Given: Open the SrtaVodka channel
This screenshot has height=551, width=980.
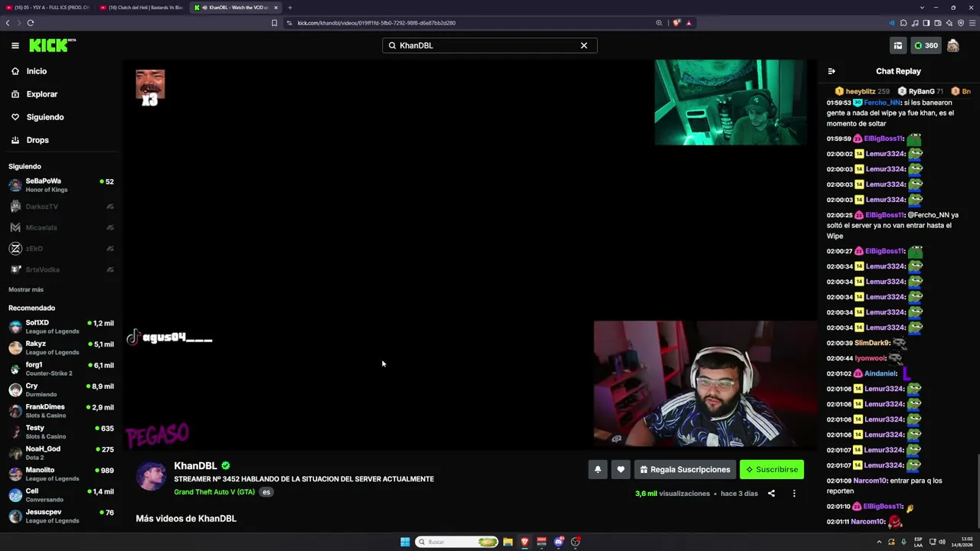Looking at the screenshot, I should [x=61, y=269].
